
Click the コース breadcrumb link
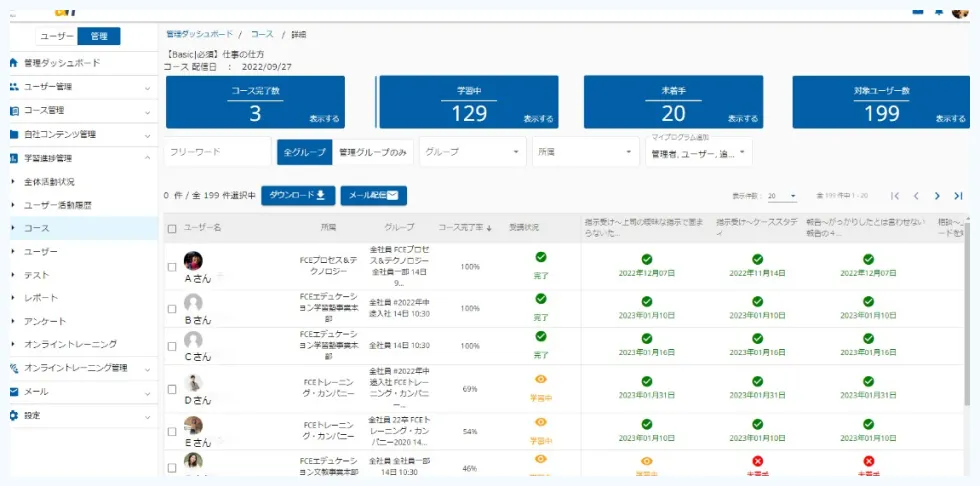(262, 34)
